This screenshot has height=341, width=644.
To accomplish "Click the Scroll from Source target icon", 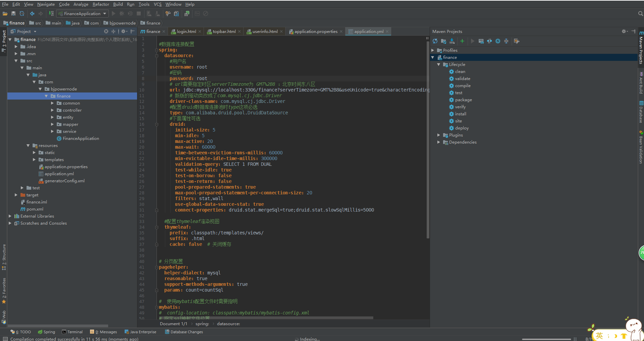I will pyautogui.click(x=106, y=31).
